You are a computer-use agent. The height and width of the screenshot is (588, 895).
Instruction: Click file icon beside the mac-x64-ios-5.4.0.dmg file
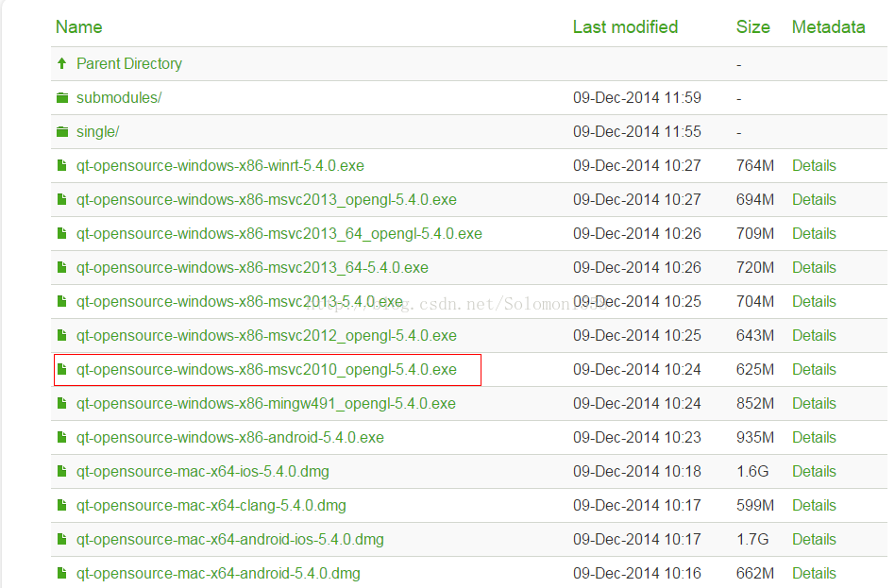[62, 472]
